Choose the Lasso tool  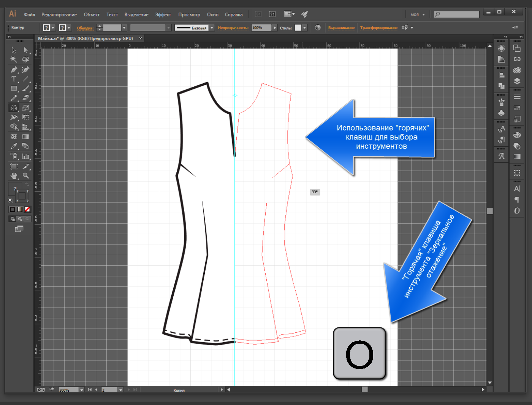click(x=25, y=59)
